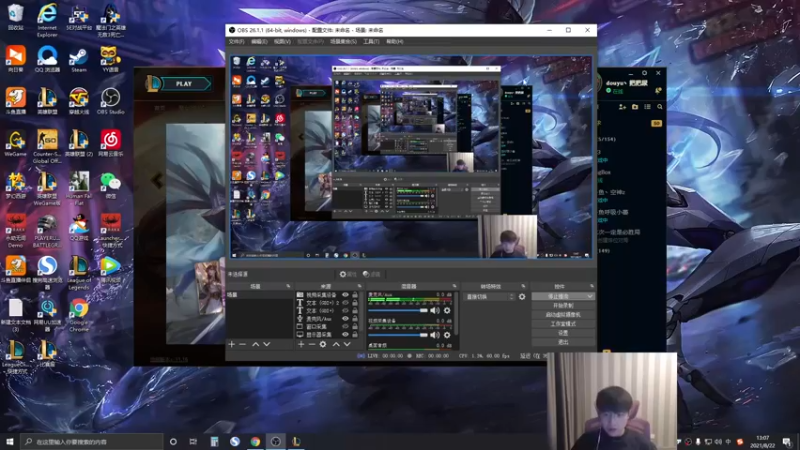Open the scene transition gear settings
This screenshot has width=800, height=450.
[522, 296]
